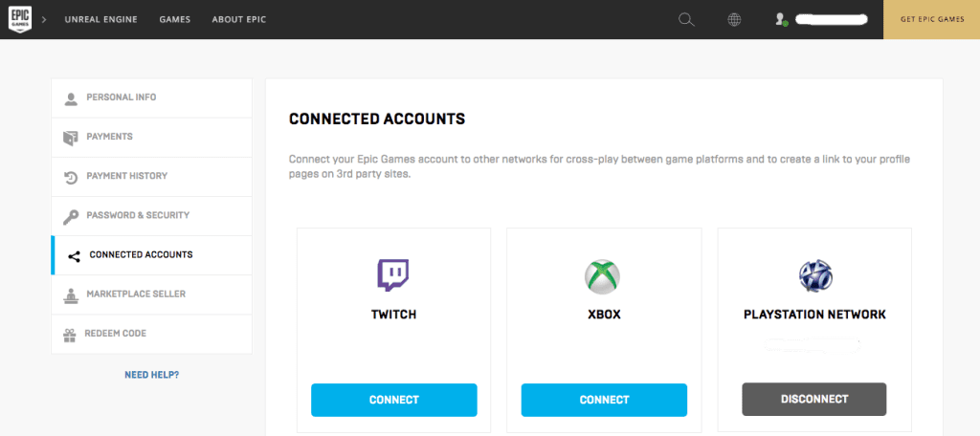Disconnect the PlayStation Network account
This screenshot has width=980, height=436.
click(x=813, y=399)
